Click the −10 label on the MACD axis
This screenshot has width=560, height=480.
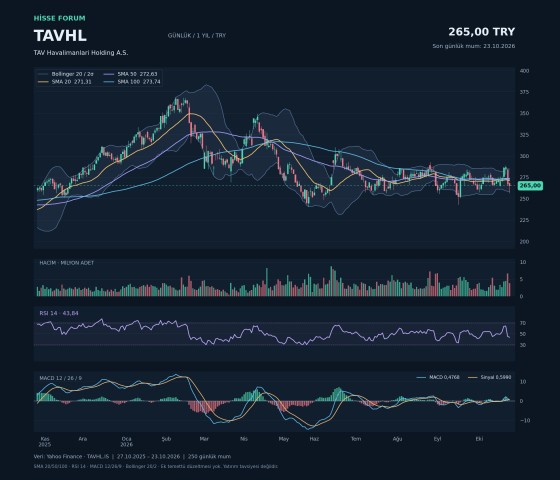tap(525, 420)
